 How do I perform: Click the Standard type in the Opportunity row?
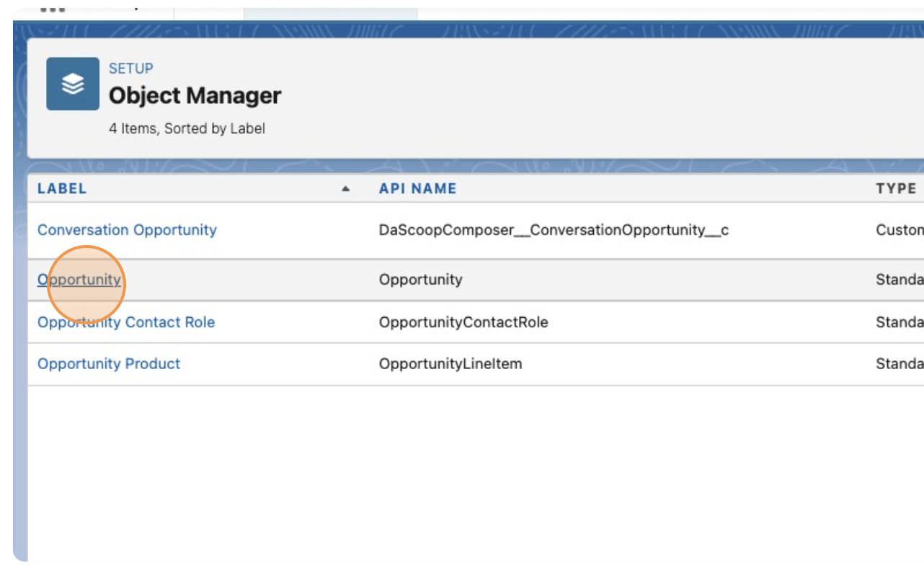899,279
